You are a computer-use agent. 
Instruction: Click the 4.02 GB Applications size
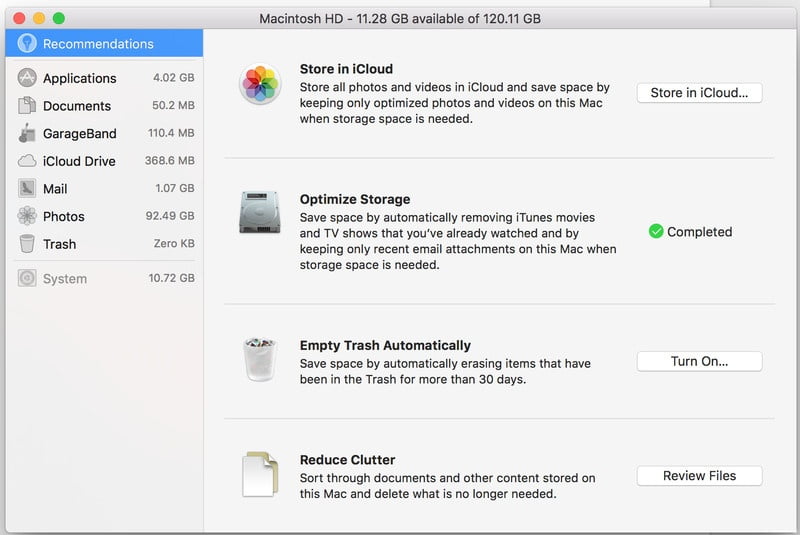point(173,78)
